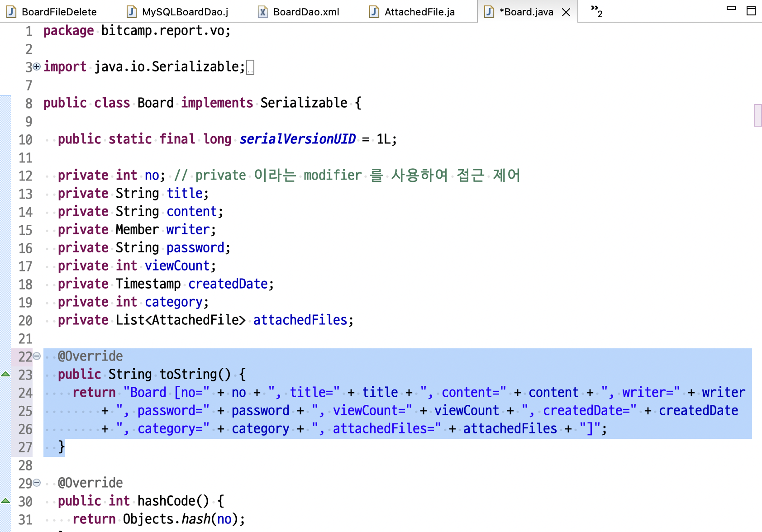The height and width of the screenshot is (532, 762).
Task: Click the 'title' field on line 13
Action: click(184, 193)
